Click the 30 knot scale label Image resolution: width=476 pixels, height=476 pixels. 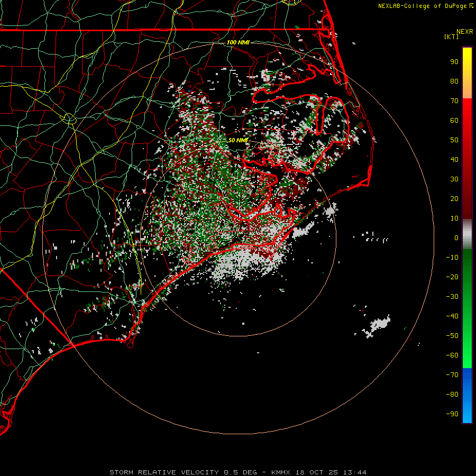[x=454, y=179]
